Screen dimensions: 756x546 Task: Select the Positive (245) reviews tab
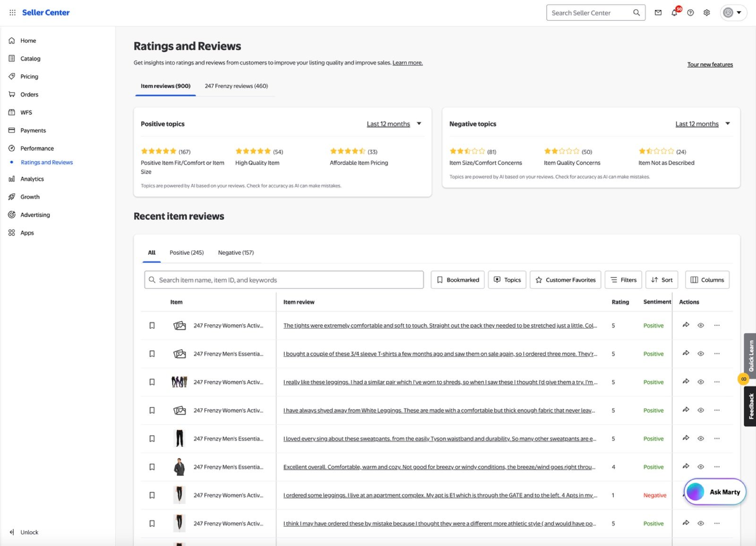[x=187, y=252]
